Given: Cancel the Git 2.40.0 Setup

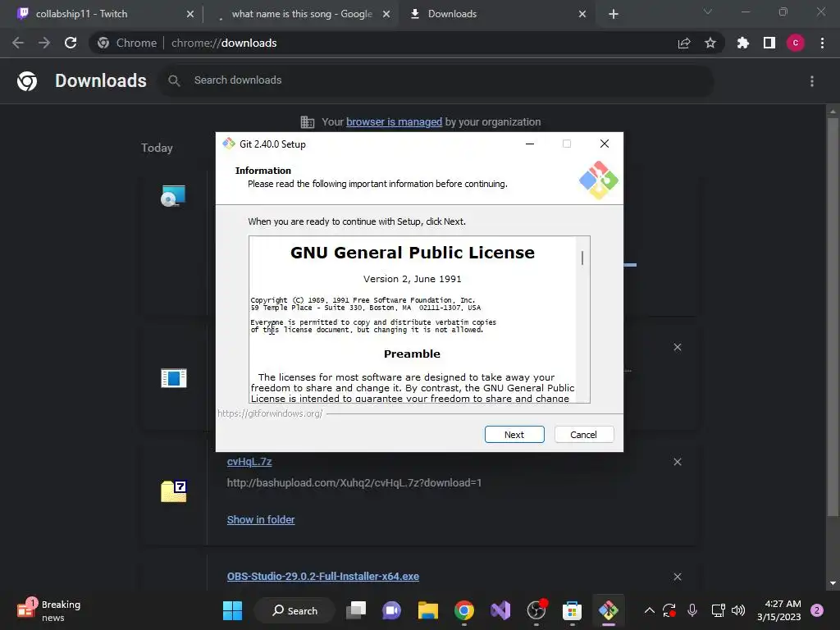Looking at the screenshot, I should pos(583,435).
